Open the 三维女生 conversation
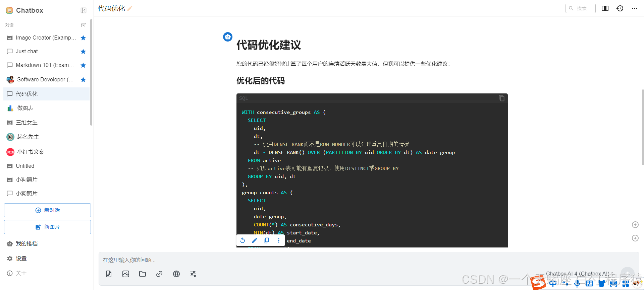The height and width of the screenshot is (290, 644). pos(46,123)
